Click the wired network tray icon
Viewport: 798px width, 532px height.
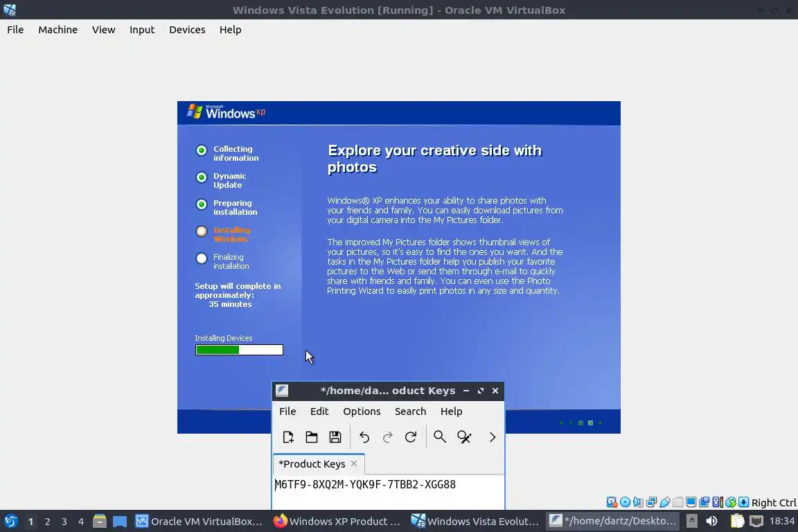(x=756, y=522)
